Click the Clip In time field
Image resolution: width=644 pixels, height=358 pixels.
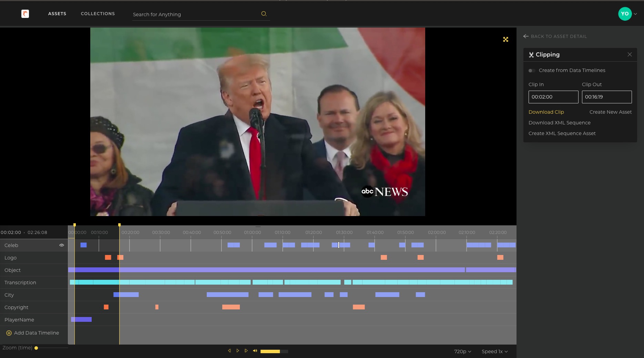553,97
